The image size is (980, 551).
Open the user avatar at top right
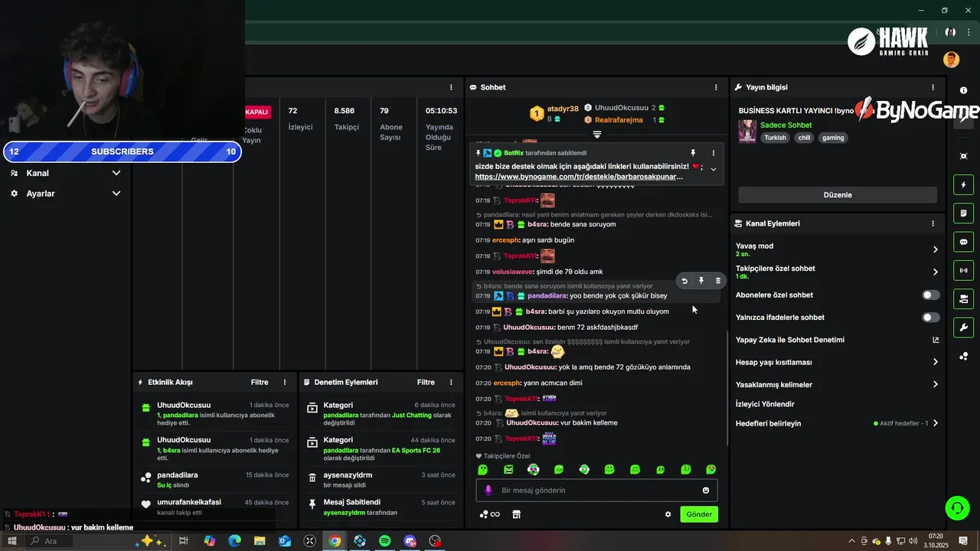[x=951, y=60]
